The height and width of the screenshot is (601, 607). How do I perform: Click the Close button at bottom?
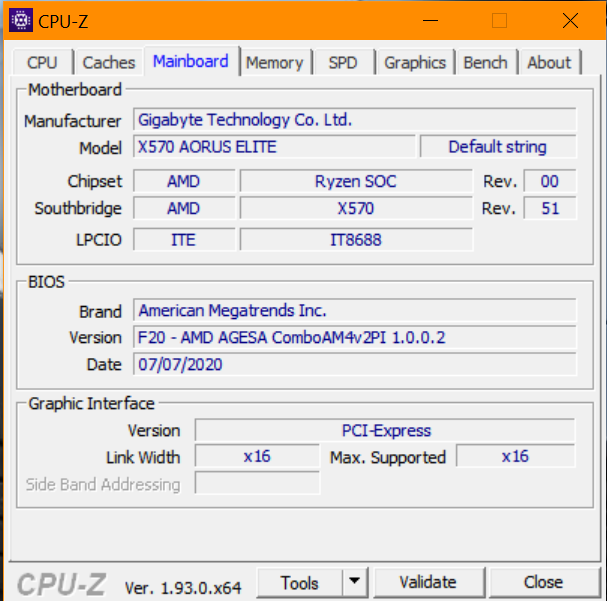tap(544, 582)
